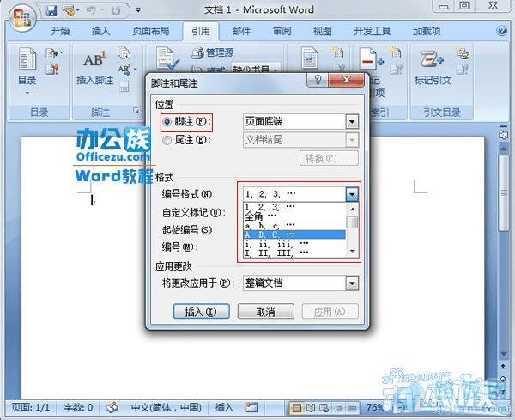Click the 插入 button in dialog

tap(201, 311)
